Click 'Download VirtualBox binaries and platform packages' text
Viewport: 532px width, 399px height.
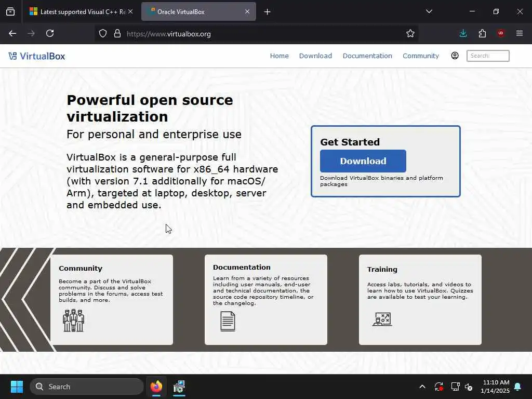tap(381, 181)
